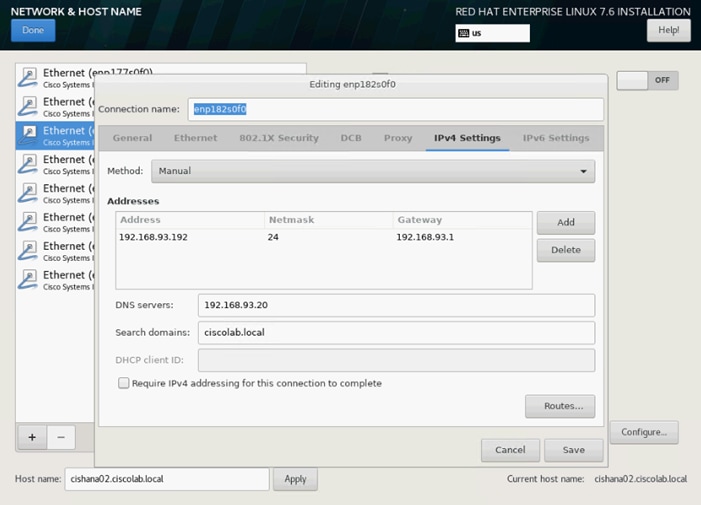The height and width of the screenshot is (505, 701).
Task: Apply the host name
Action: [296, 479]
